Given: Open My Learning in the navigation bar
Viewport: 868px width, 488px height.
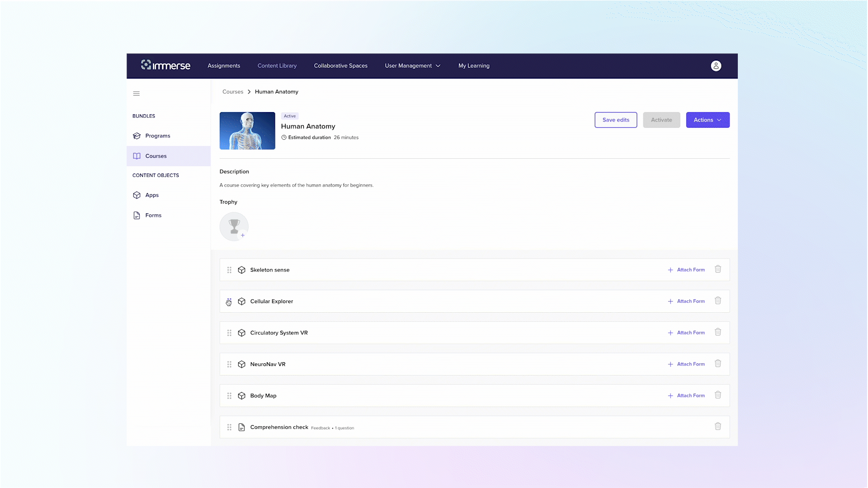Looking at the screenshot, I should [474, 66].
